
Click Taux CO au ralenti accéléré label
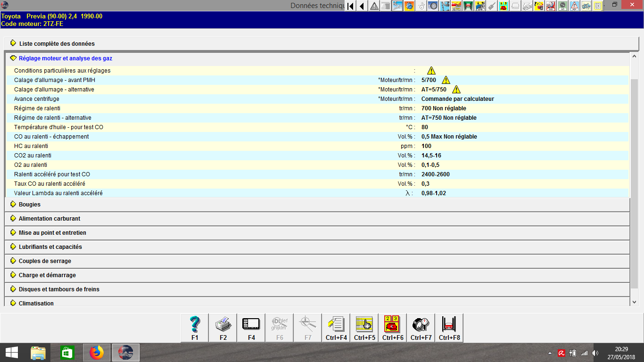click(x=50, y=184)
